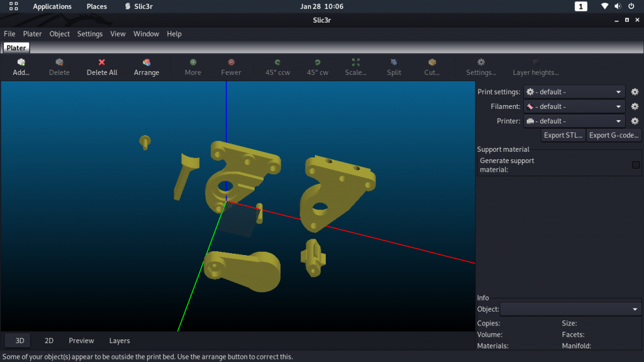Image resolution: width=644 pixels, height=362 pixels.
Task: Enable Generate support material checkbox
Action: pyautogui.click(x=636, y=165)
